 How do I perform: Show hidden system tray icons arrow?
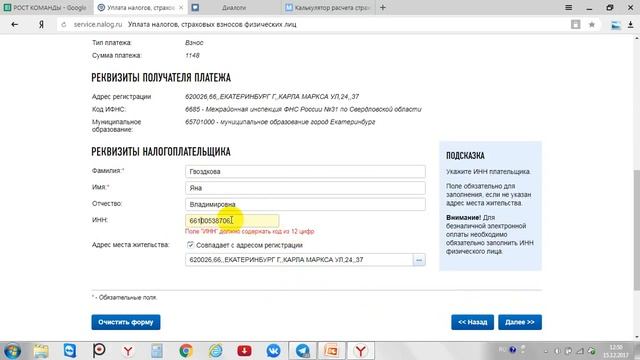pyautogui.click(x=546, y=351)
